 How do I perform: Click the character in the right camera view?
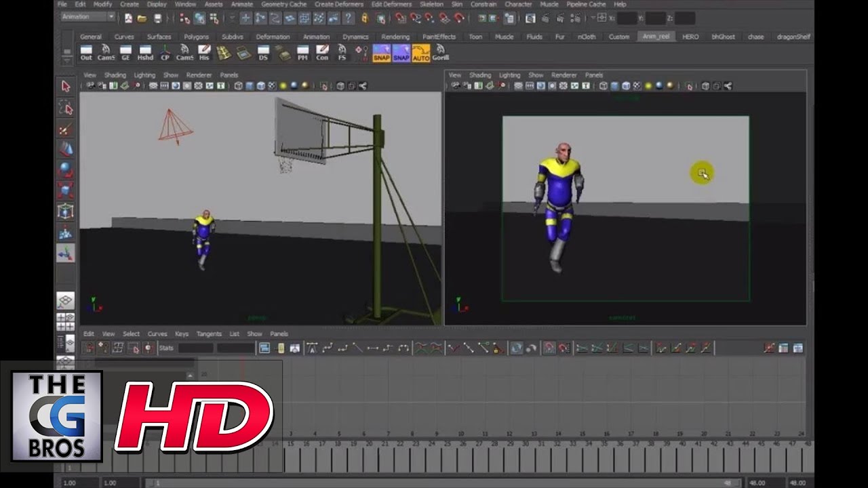(558, 207)
